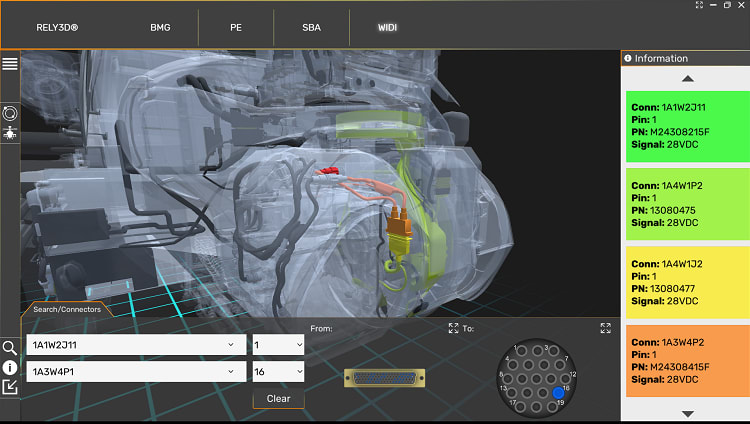Click the blue highlighted pin in connector diagram
The height and width of the screenshot is (424, 750).
pyautogui.click(x=558, y=393)
